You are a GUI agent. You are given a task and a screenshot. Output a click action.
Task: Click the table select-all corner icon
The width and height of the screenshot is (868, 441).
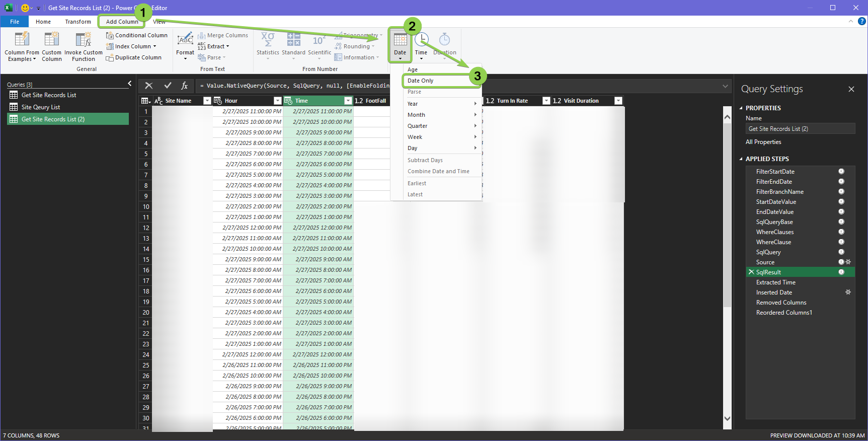(145, 101)
